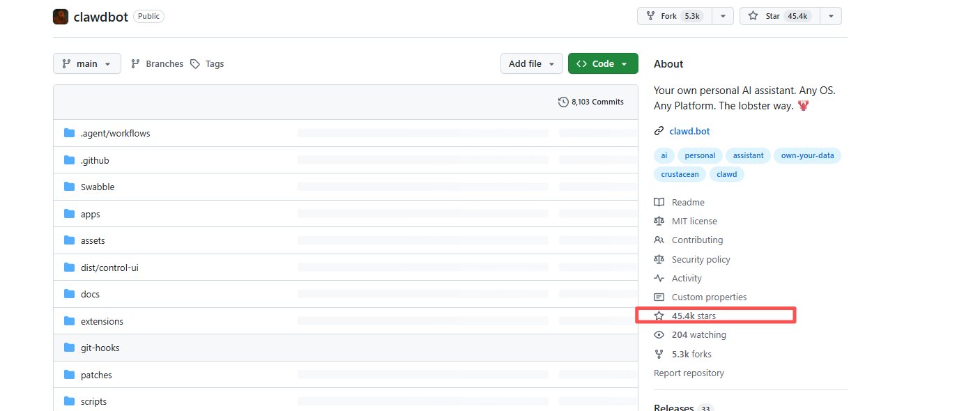The image size is (980, 411).
Task: Click the clawdbot repository avatar icon
Action: coord(61,17)
